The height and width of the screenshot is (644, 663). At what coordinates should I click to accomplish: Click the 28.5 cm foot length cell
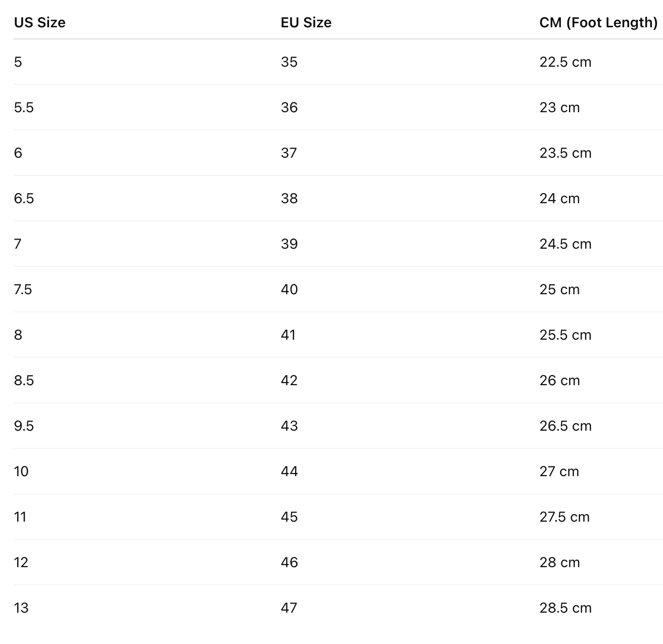[565, 608]
